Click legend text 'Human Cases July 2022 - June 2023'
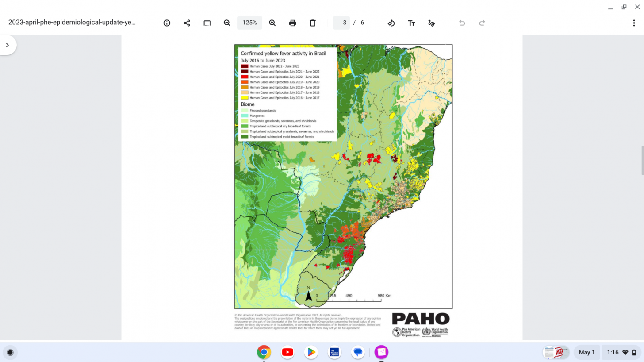This screenshot has height=362, width=644. coord(274,66)
